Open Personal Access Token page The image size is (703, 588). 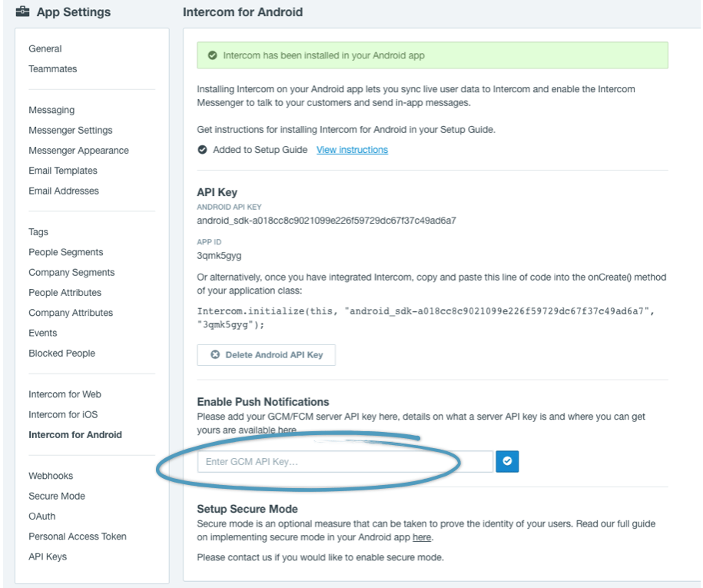click(78, 537)
